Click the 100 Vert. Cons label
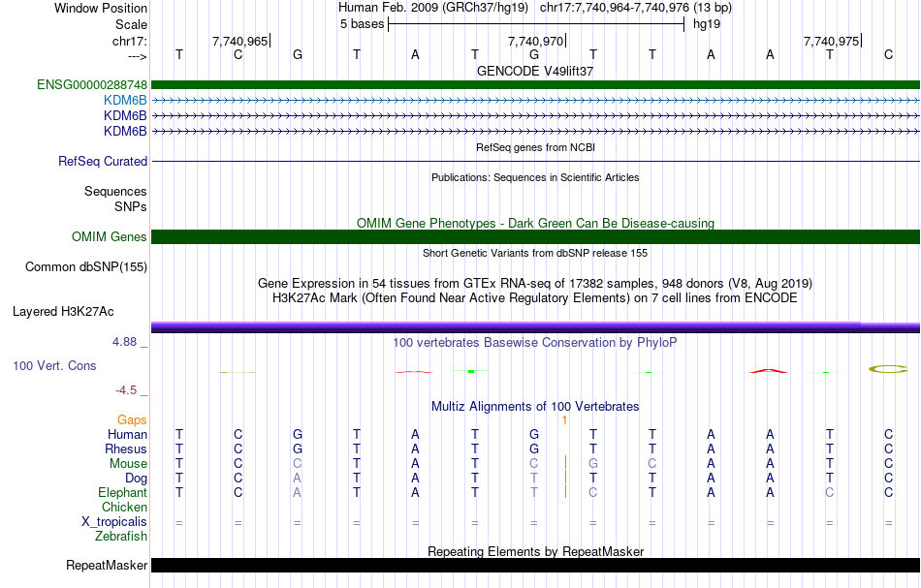The image size is (921, 588). 54,365
